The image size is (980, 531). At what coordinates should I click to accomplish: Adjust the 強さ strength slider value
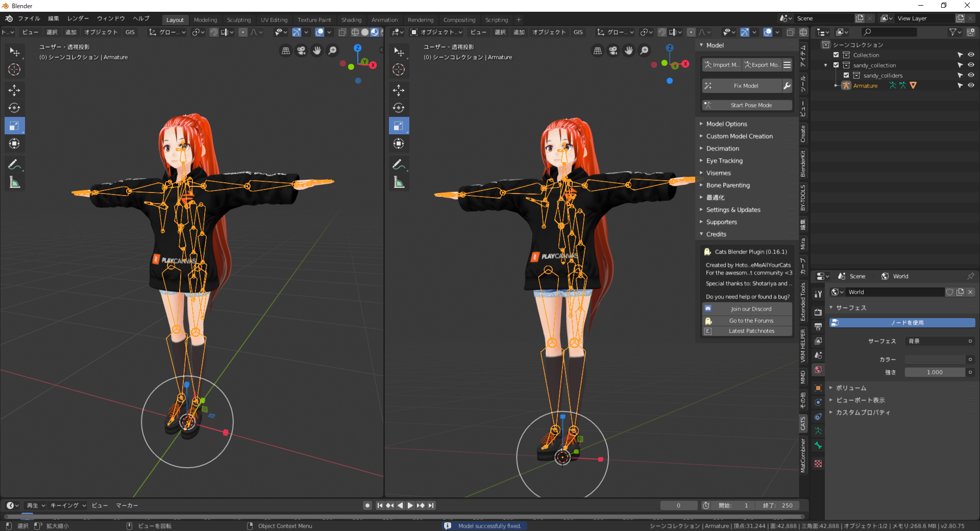coord(935,372)
